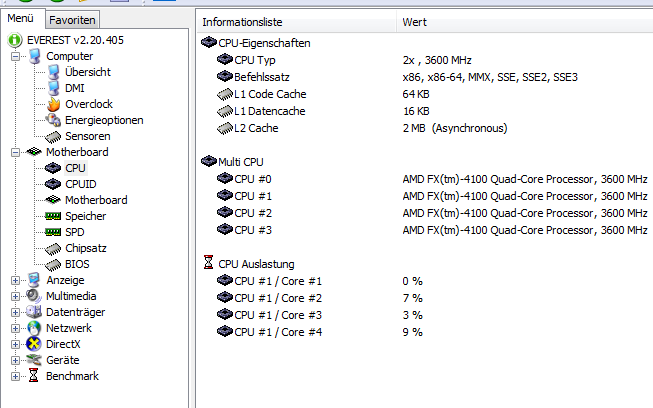Screen dimensions: 653x408
Task: Click the Multimedia speaker icon
Action: [x=34, y=296]
